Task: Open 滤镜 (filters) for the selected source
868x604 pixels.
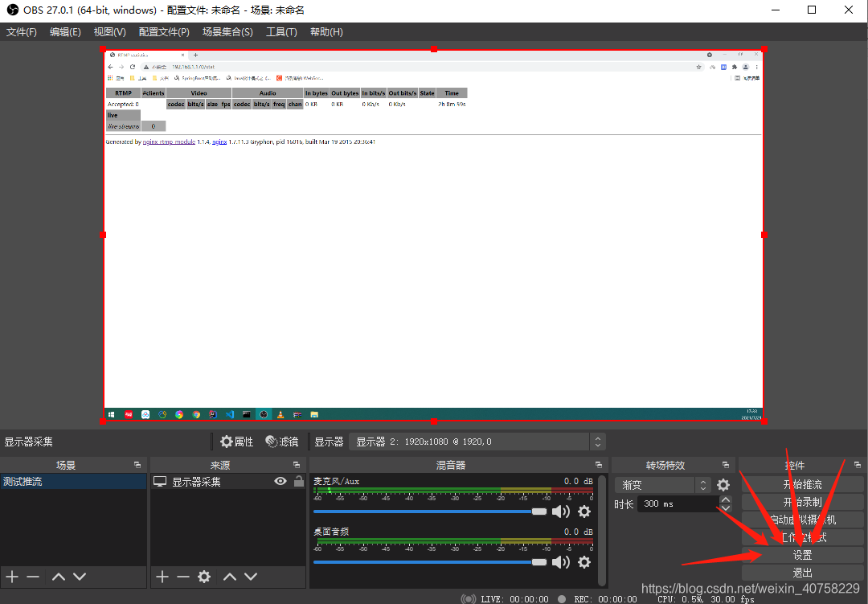Action: [282, 442]
